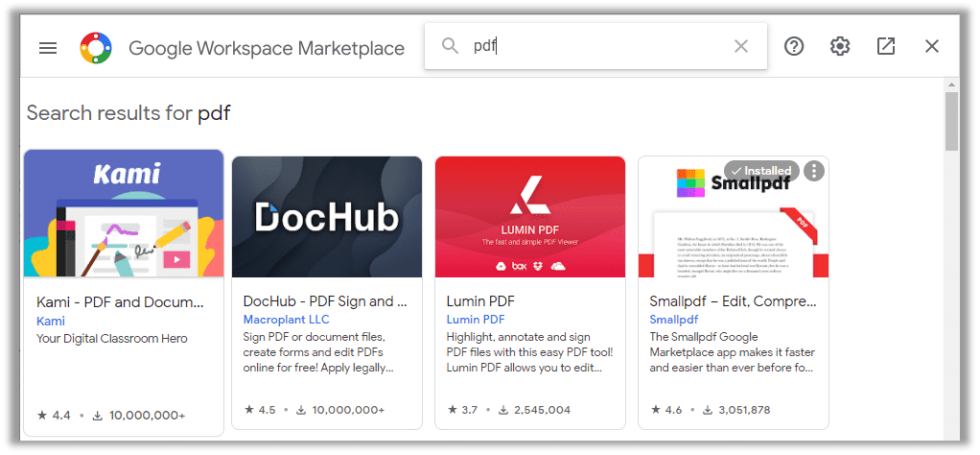
Task: Click the search magnifier icon
Action: point(450,46)
